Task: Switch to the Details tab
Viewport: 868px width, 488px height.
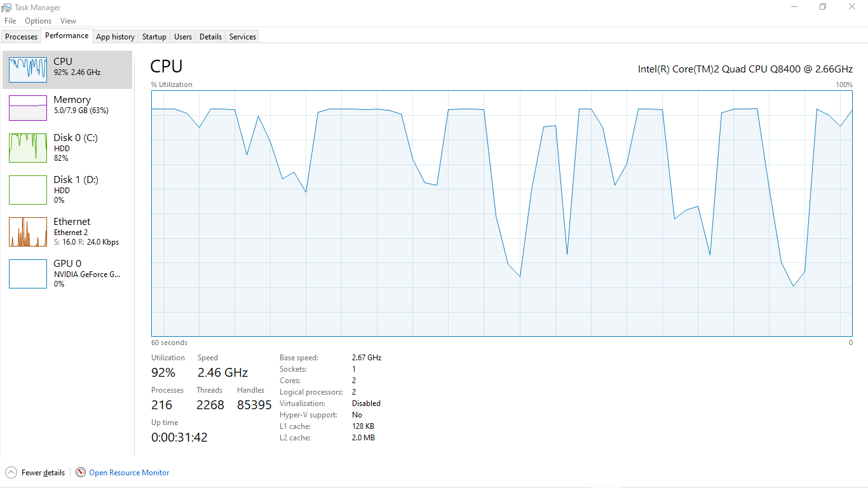Action: point(210,37)
